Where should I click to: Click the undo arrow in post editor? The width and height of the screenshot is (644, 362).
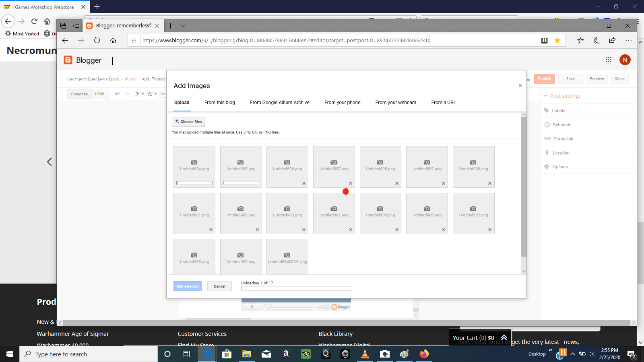(x=118, y=94)
